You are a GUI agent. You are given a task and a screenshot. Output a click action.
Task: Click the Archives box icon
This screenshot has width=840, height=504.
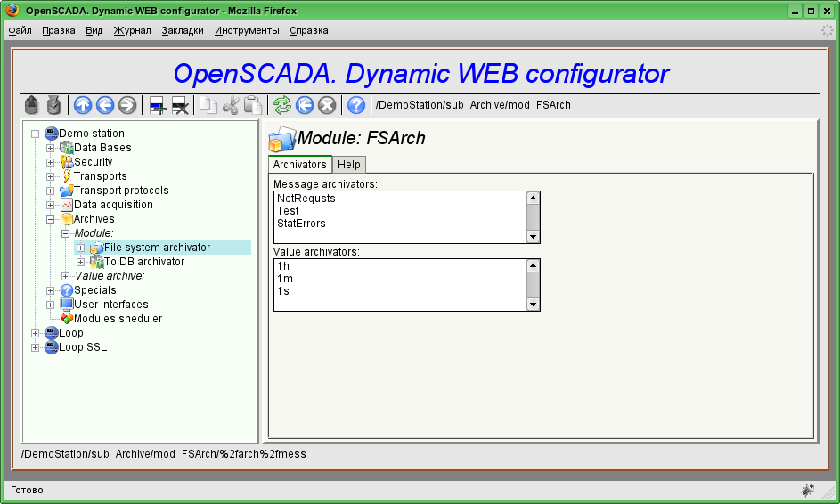(67, 219)
